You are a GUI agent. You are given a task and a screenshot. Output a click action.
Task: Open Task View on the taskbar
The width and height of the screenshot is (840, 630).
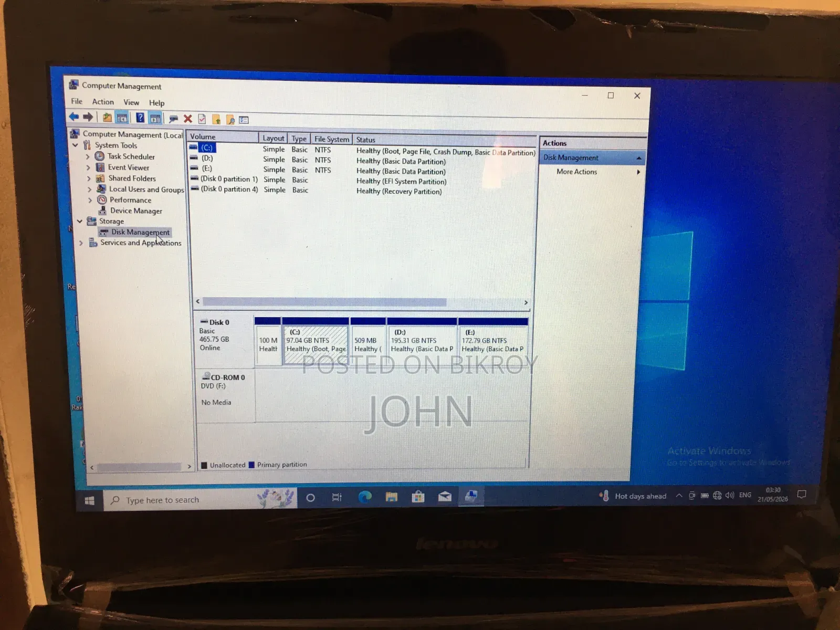point(337,497)
